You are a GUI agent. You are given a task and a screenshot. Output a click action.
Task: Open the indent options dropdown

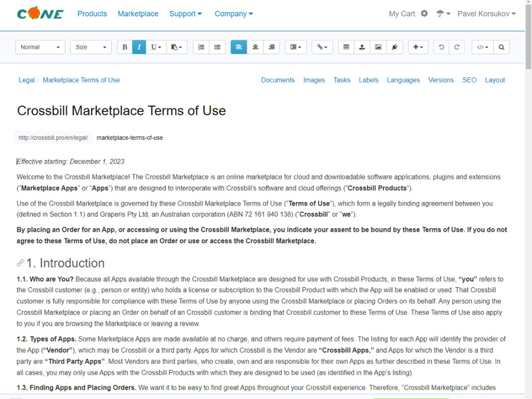pyautogui.click(x=295, y=47)
